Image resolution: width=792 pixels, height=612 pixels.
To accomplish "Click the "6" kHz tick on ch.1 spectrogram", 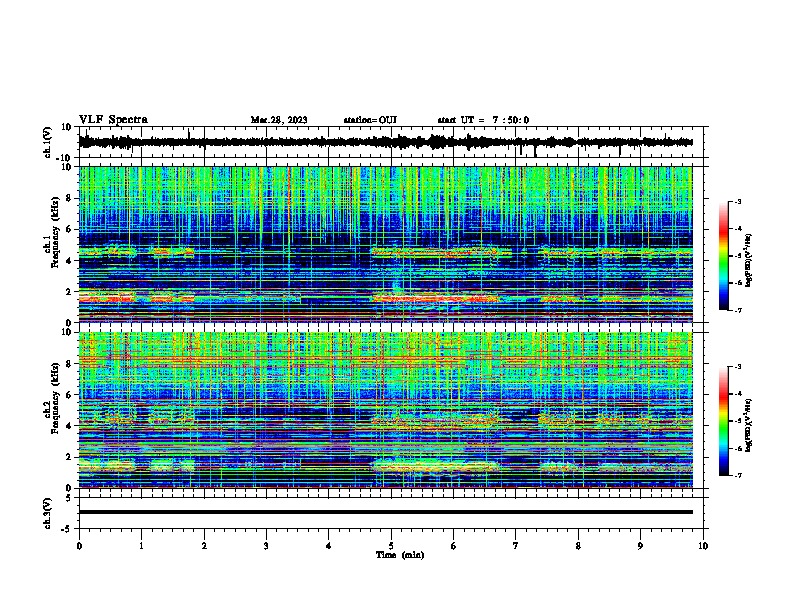I will click(x=70, y=229).
